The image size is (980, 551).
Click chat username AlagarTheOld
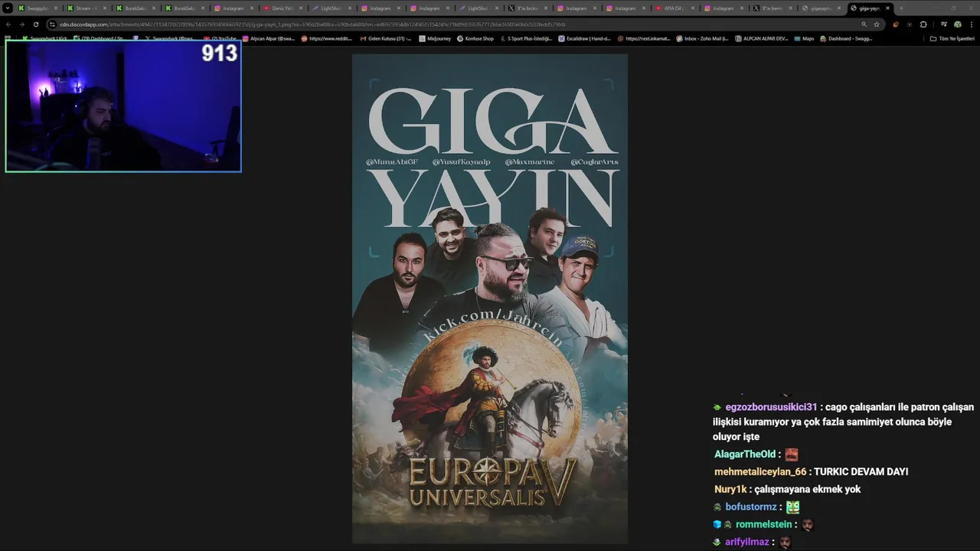pyautogui.click(x=745, y=455)
